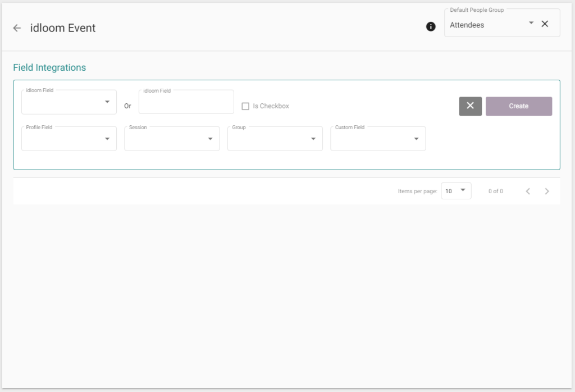Screen dimensions: 575x392
Task: Tick the Is Checkbox option
Action: click(245, 106)
